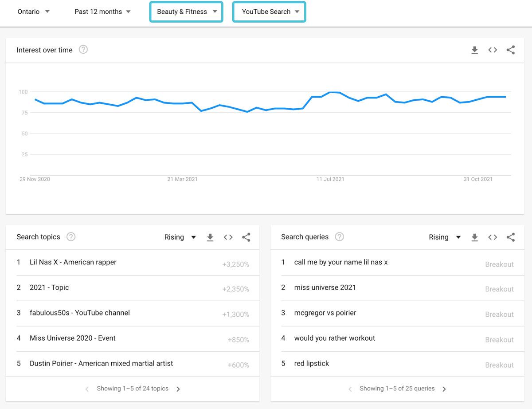Select the red lipstick search query
This screenshot has width=532, height=409.
tap(312, 363)
